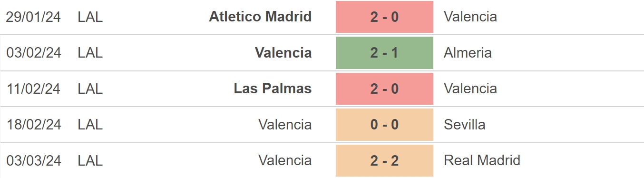
Task: Select the Sevilla team name
Action: (464, 125)
